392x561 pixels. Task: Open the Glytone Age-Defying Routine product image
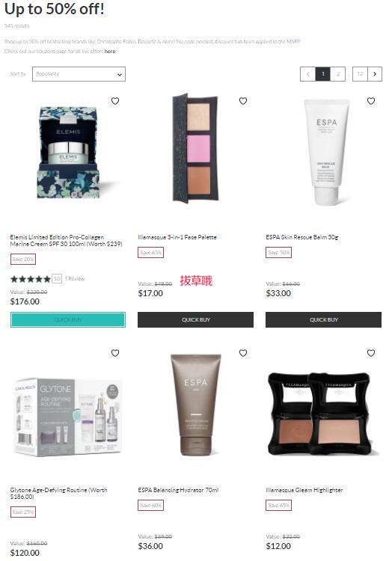(x=68, y=417)
